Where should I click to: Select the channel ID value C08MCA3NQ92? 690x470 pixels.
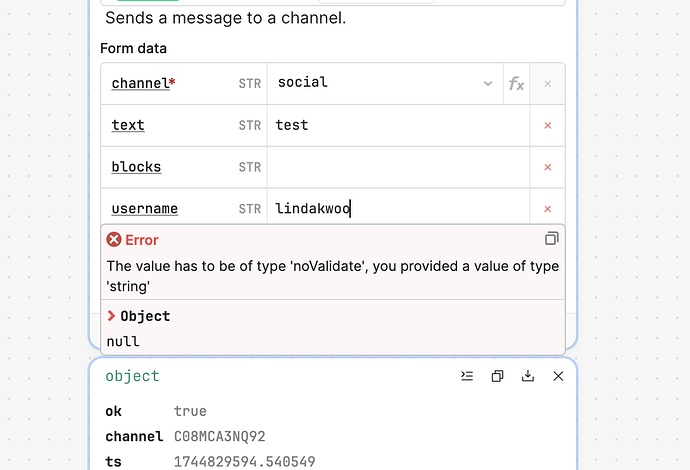pyautogui.click(x=220, y=436)
